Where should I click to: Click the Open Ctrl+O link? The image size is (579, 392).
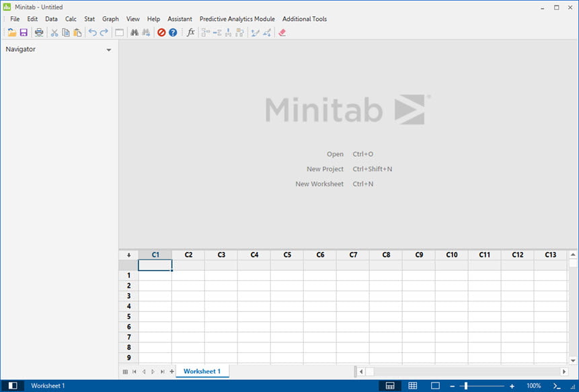coord(350,154)
